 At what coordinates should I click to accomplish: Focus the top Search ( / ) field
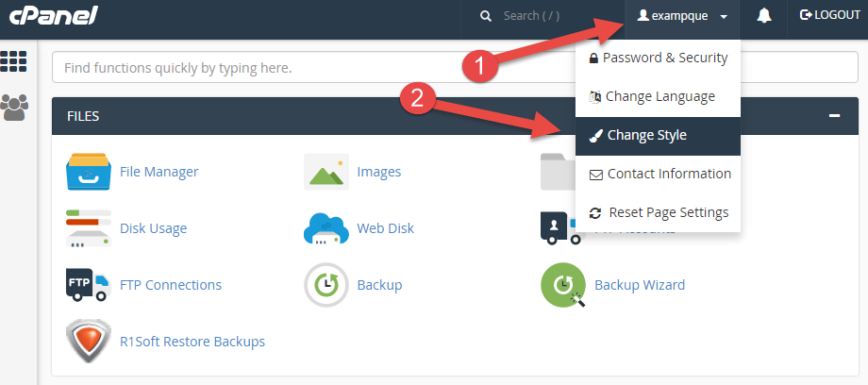[542, 16]
